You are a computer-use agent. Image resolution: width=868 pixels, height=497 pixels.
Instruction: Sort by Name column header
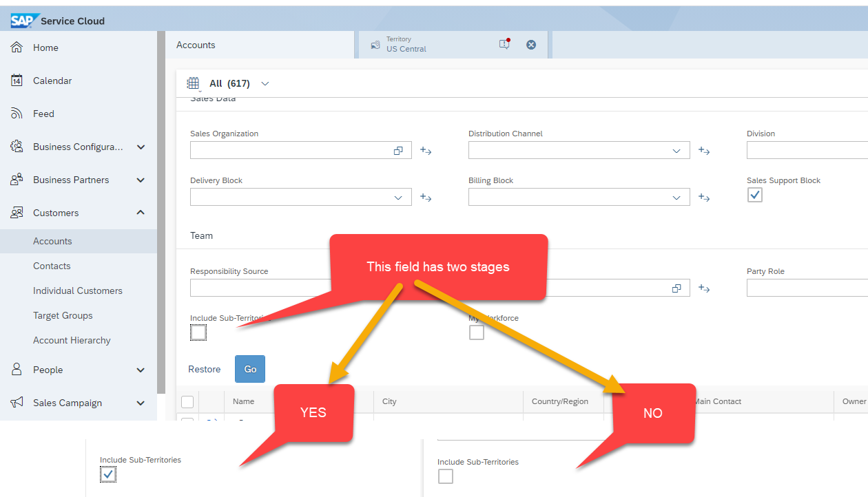click(243, 401)
